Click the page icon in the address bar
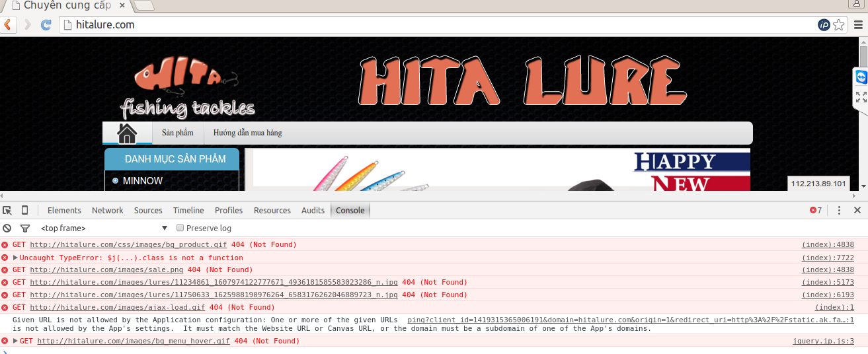The width and height of the screenshot is (868, 354). tap(67, 24)
